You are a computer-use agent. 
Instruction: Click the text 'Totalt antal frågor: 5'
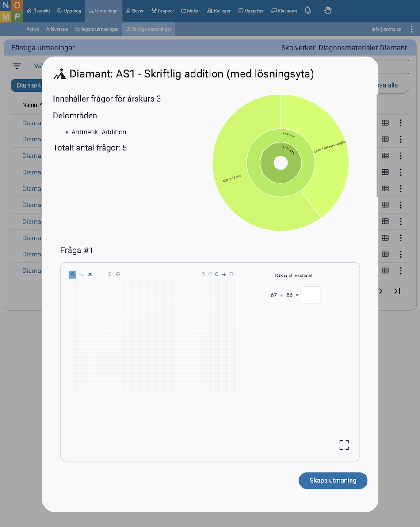click(90, 148)
